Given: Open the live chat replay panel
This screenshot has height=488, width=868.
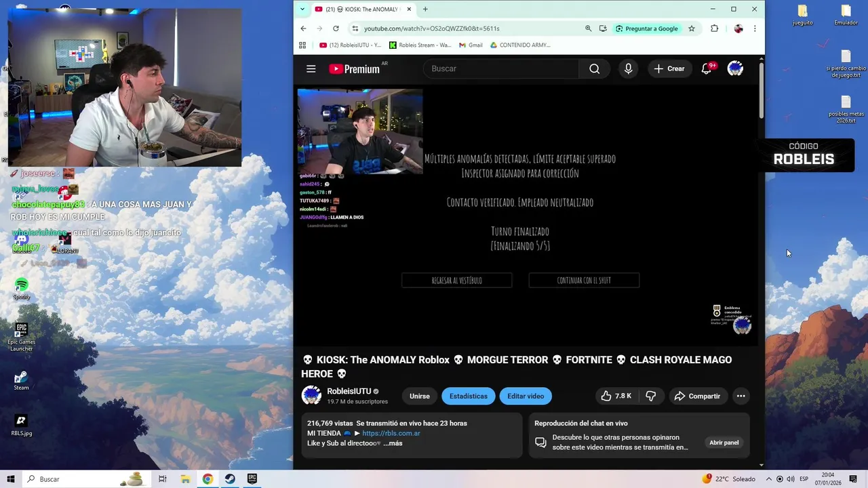Looking at the screenshot, I should pyautogui.click(x=724, y=443).
